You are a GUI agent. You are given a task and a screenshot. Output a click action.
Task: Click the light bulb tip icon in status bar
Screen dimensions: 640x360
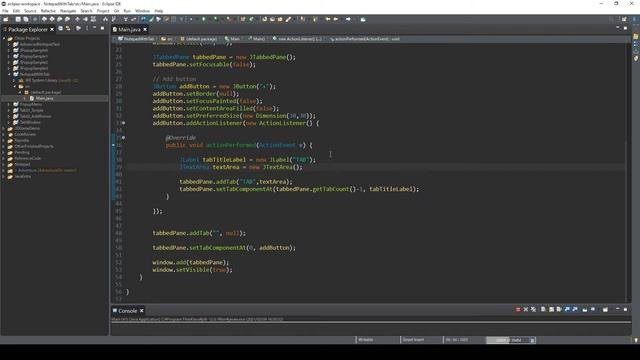coord(636,340)
